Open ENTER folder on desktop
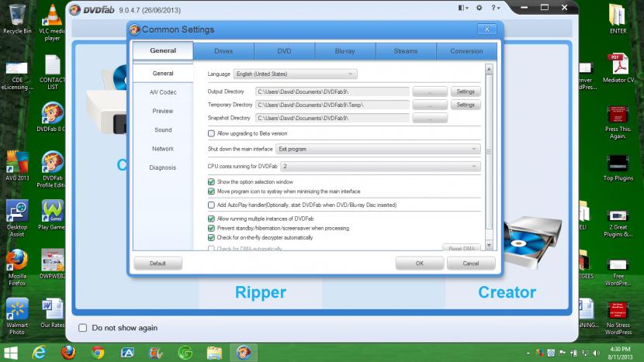Screen dimensions: 644x362 tap(618, 19)
